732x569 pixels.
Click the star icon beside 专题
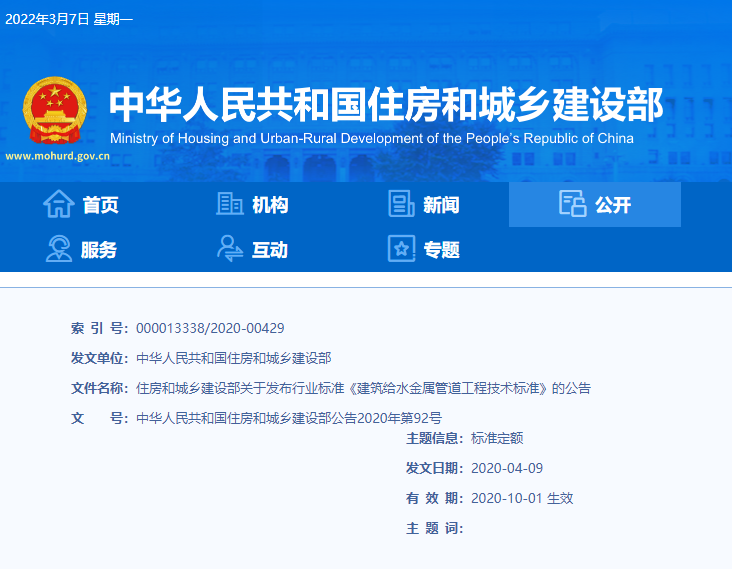401,249
